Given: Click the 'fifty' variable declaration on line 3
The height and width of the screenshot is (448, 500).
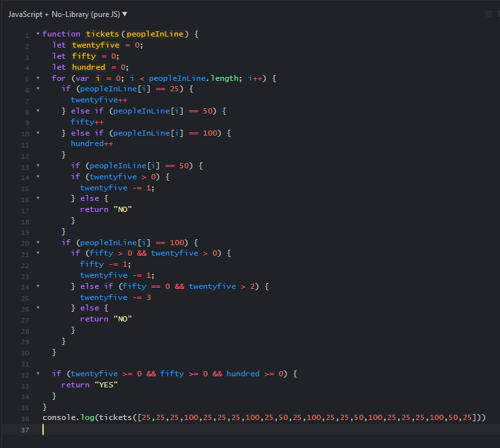Looking at the screenshot, I should [84, 56].
